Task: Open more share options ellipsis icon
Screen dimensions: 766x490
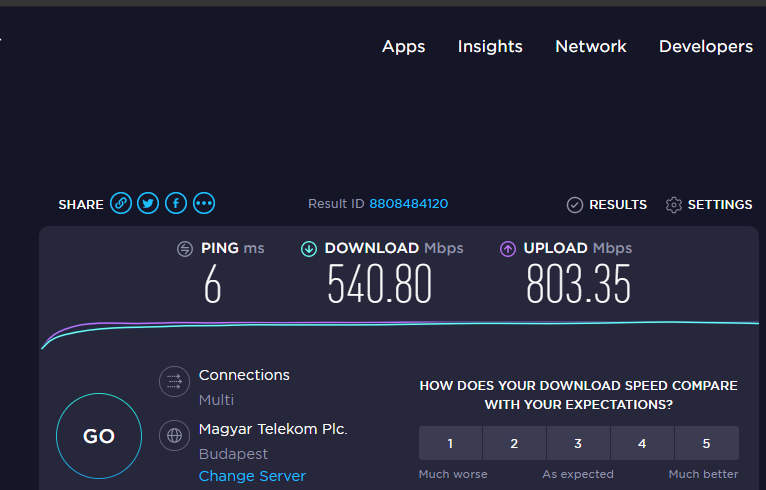Action: [x=204, y=203]
